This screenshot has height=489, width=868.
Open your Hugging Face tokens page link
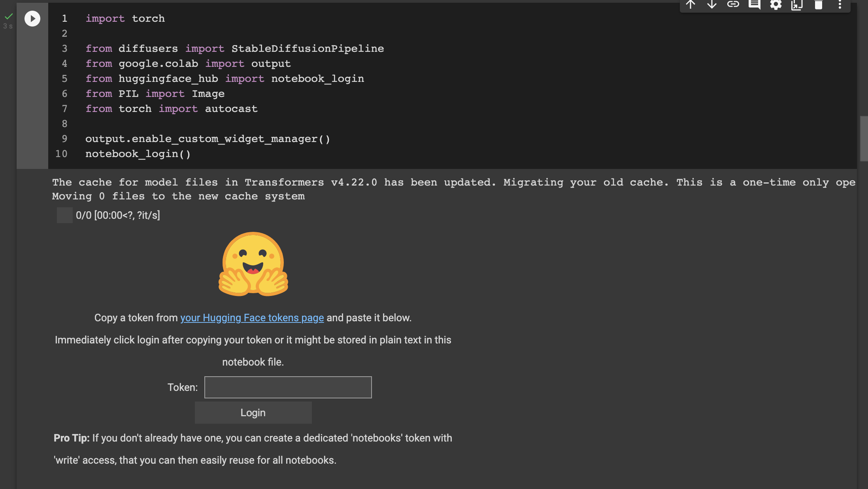[x=252, y=318]
